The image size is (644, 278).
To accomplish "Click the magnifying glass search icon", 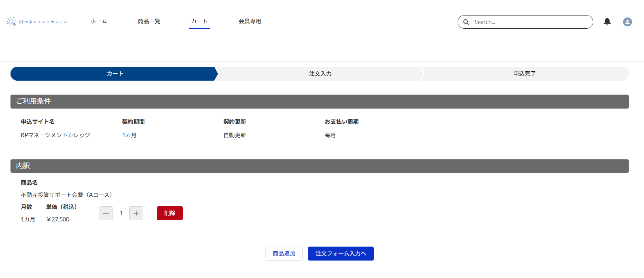I will click(x=466, y=22).
